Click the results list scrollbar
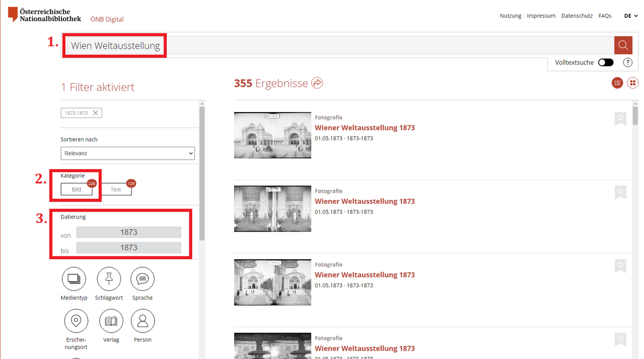Image resolution: width=644 pixels, height=359 pixels. pos(636,116)
